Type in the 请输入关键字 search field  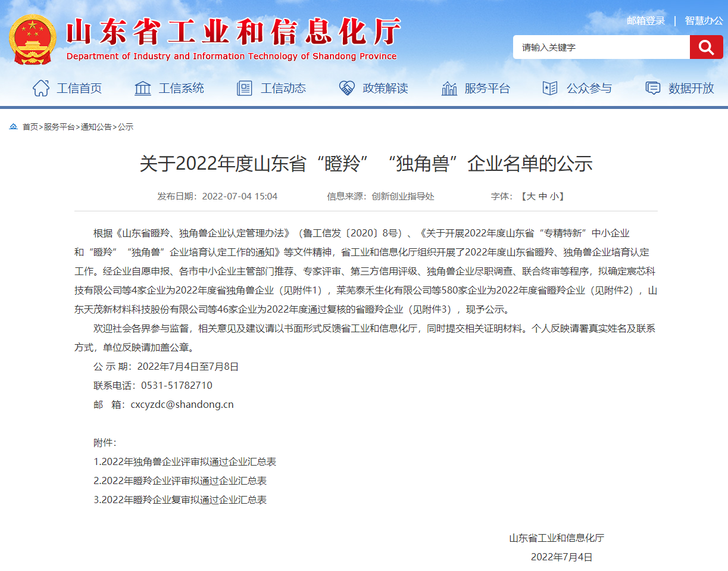(x=601, y=48)
